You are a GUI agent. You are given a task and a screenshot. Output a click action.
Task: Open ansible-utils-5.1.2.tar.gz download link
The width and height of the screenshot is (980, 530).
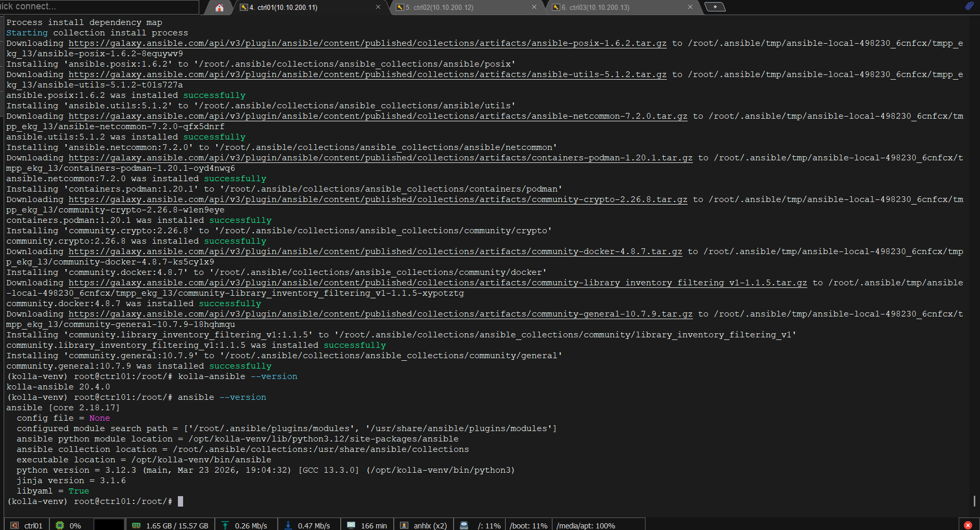point(367,74)
